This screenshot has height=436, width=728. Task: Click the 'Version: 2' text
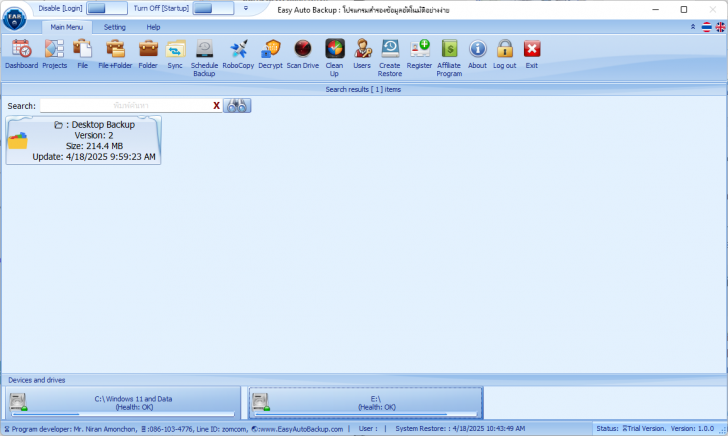(94, 135)
